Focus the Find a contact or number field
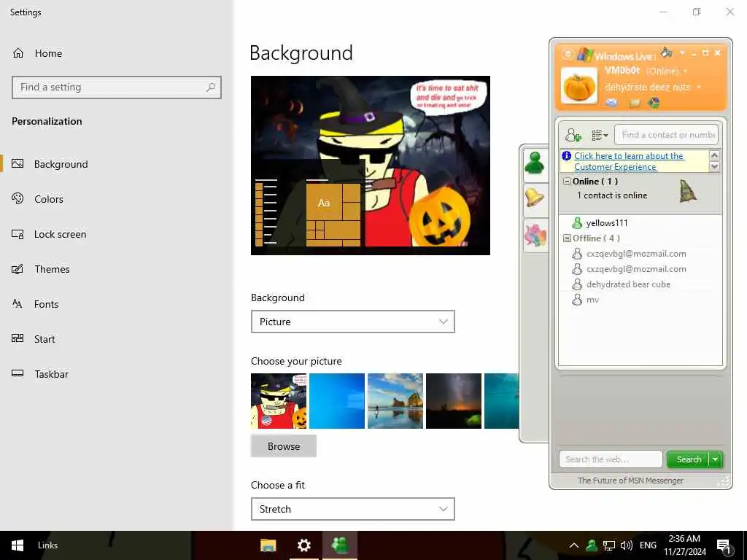Screen dimensions: 747x560 [x=666, y=135]
